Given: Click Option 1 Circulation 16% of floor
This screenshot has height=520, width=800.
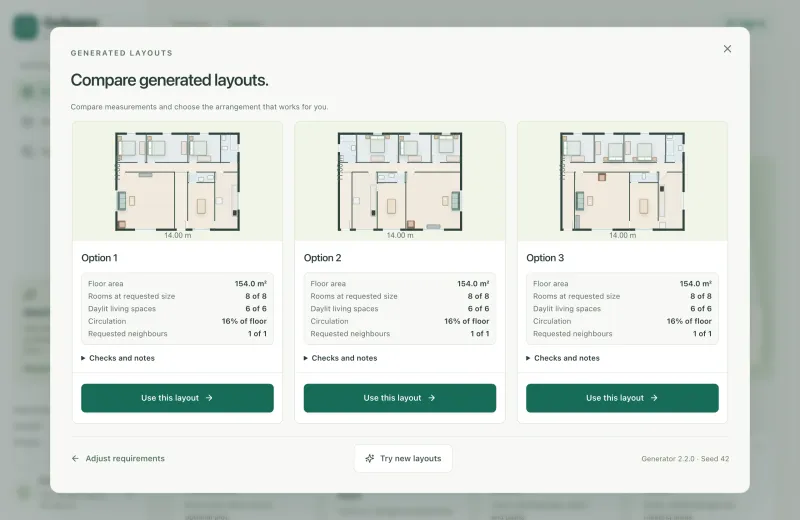Looking at the screenshot, I should [x=244, y=321].
